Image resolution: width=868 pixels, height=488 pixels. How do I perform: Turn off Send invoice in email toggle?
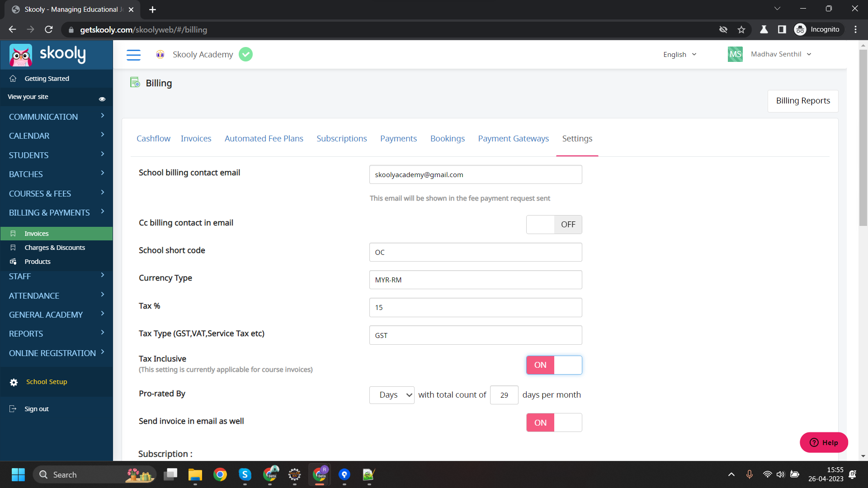pyautogui.click(x=554, y=422)
